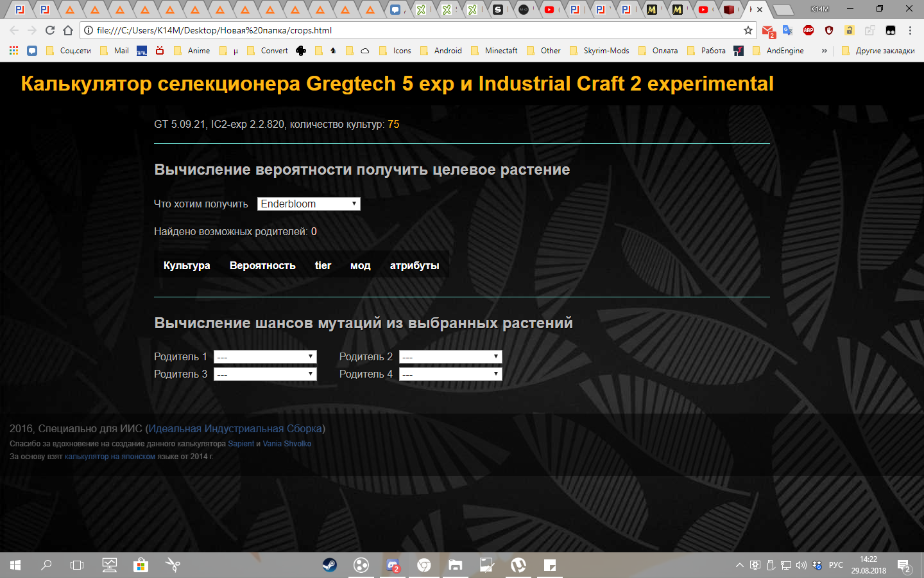Open the Adblock Plus extension menu
Image resolution: width=924 pixels, height=578 pixels.
click(809, 30)
